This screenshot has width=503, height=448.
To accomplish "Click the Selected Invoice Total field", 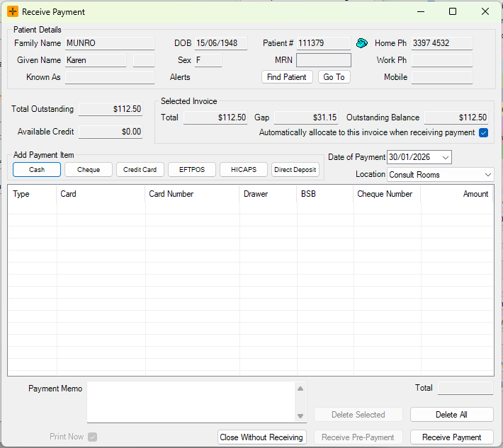I will (x=215, y=117).
